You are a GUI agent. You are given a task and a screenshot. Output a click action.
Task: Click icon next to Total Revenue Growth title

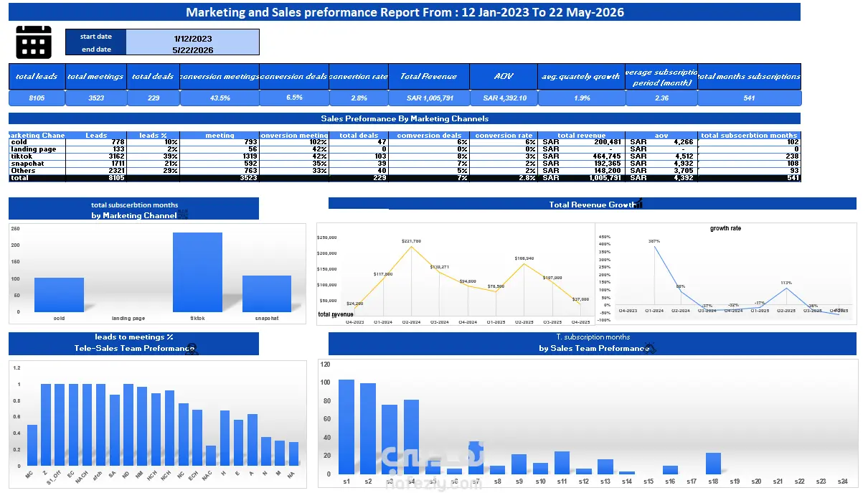[639, 205]
